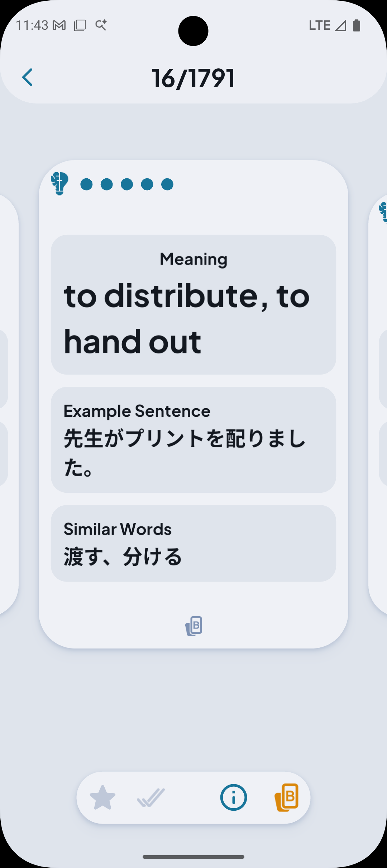The width and height of the screenshot is (387, 868).
Task: Tap the Similar Words panel
Action: click(193, 543)
